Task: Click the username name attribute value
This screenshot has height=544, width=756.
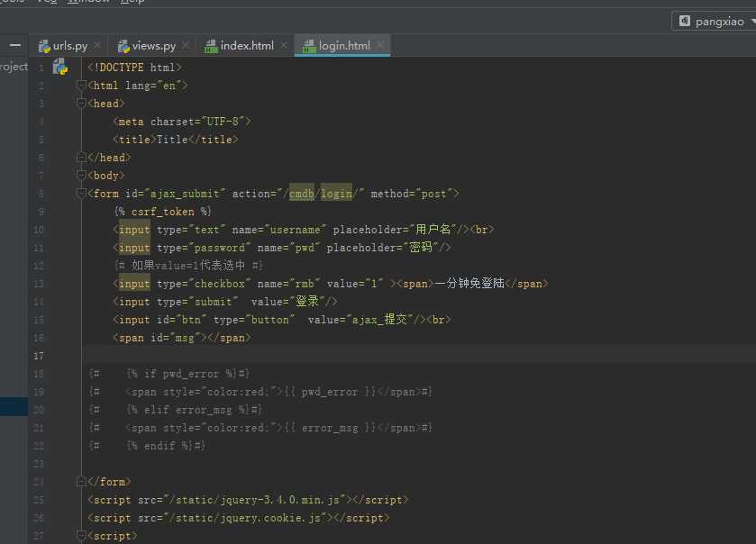Action: tap(295, 230)
